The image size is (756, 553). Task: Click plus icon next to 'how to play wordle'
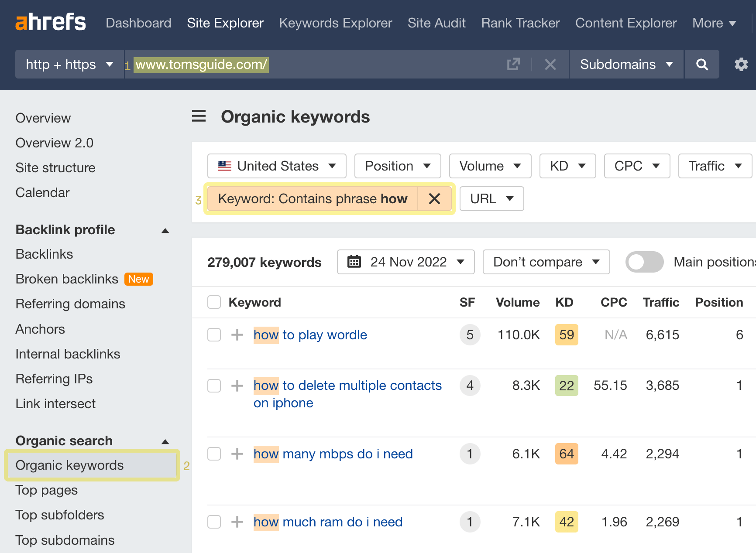coord(237,335)
